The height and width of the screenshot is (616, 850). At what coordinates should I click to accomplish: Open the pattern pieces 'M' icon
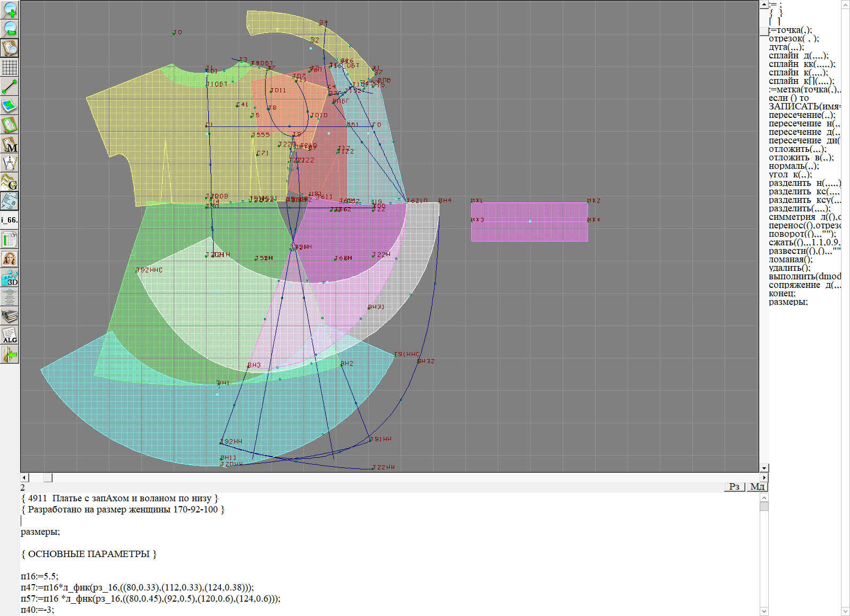coord(10,144)
